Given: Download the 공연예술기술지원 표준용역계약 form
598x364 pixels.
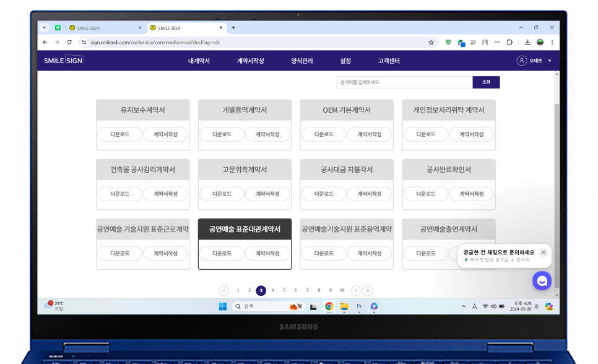Looking at the screenshot, I should click(x=324, y=253).
